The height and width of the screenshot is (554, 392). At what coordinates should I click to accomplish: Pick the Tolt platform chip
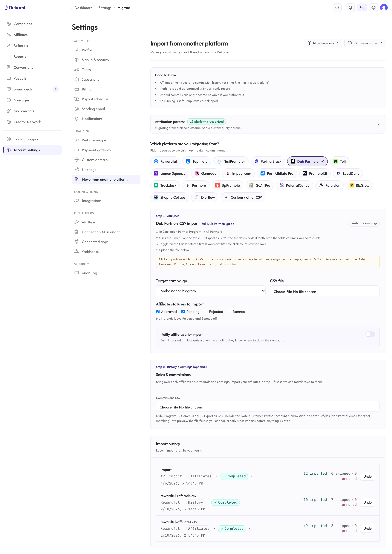[340, 161]
